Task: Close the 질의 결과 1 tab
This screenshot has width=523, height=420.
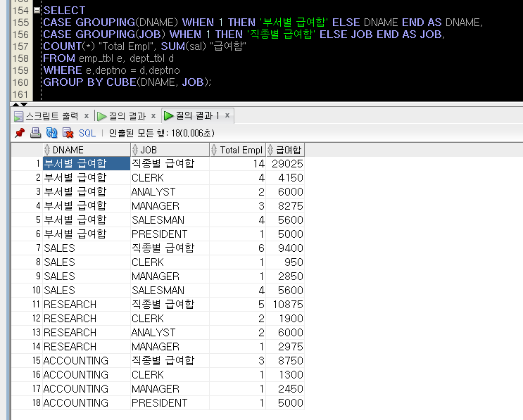Action: point(227,115)
